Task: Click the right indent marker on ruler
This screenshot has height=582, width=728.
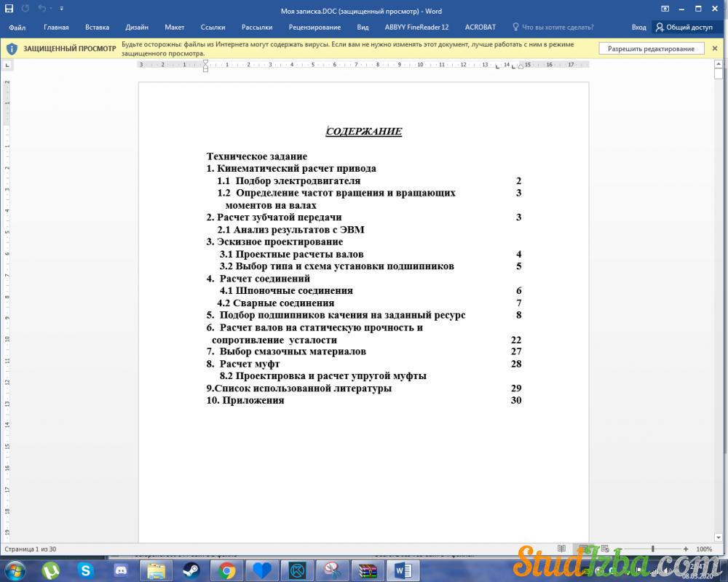Action: pyautogui.click(x=521, y=67)
